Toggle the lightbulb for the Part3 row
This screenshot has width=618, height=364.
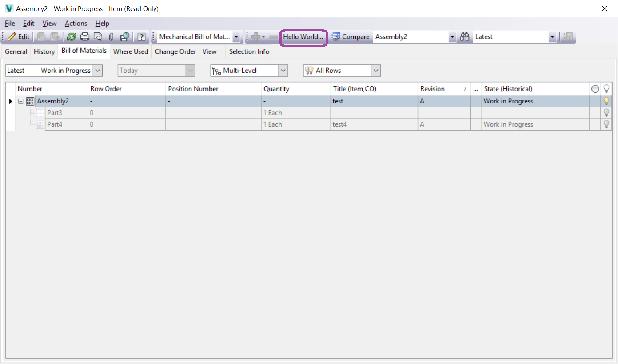(x=606, y=112)
